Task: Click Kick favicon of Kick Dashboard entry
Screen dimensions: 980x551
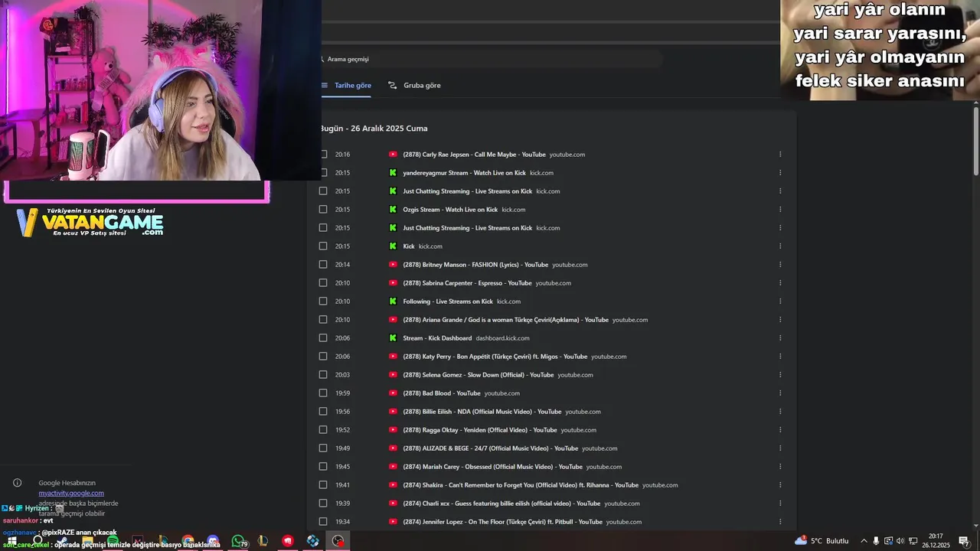Action: pyautogui.click(x=393, y=338)
